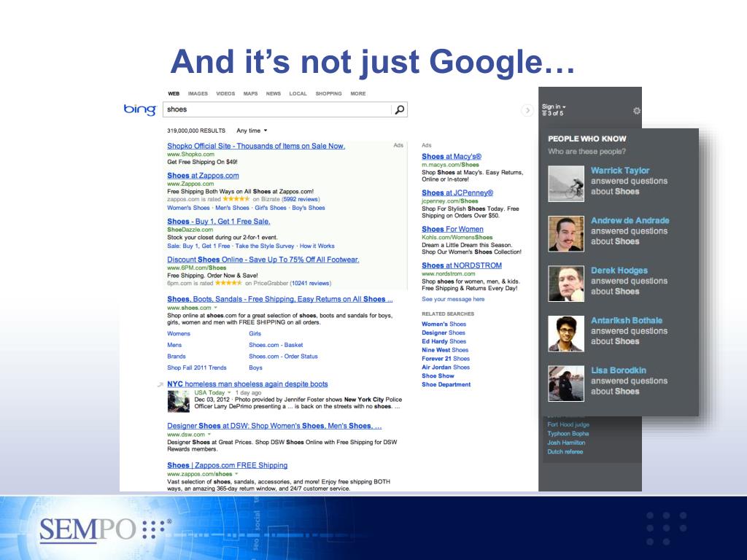Expand the Any time filter dropdown

tap(252, 131)
